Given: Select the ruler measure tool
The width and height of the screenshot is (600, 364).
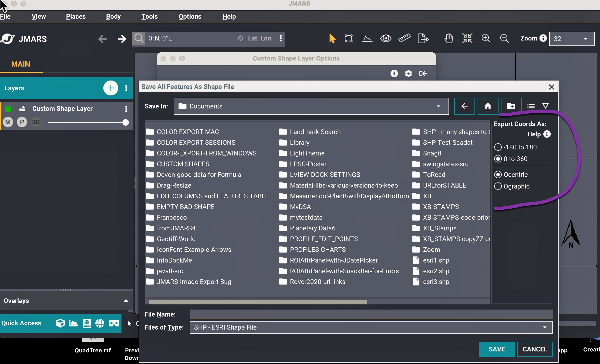Looking at the screenshot, I should (x=404, y=38).
